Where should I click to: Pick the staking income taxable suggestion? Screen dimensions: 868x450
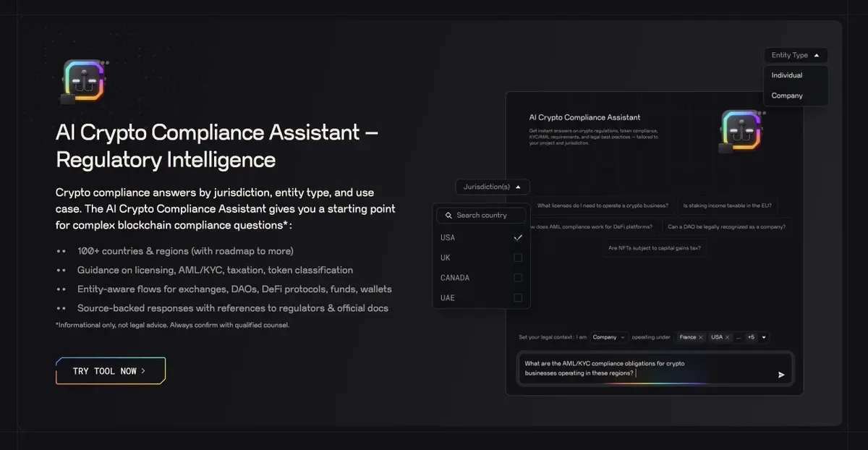coord(727,205)
